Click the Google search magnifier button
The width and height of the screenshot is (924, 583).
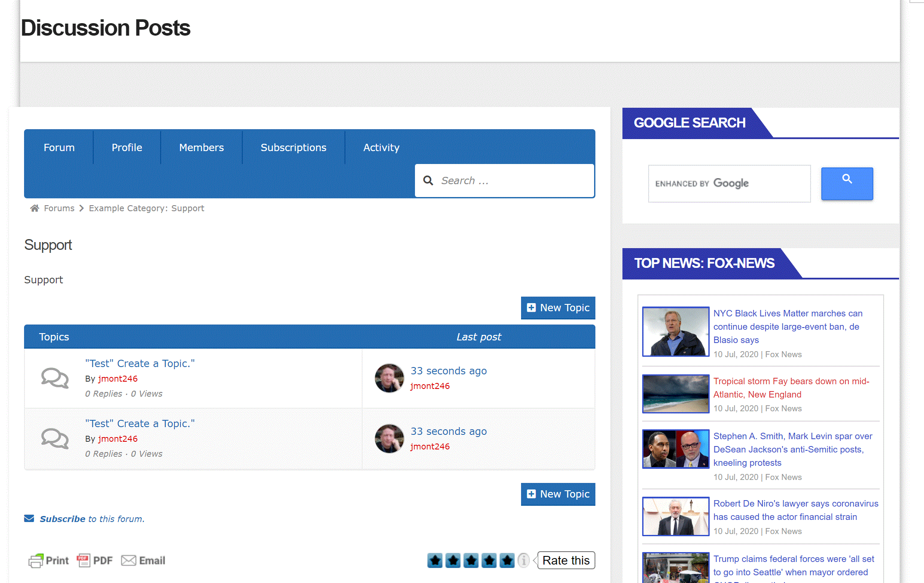[x=847, y=183]
